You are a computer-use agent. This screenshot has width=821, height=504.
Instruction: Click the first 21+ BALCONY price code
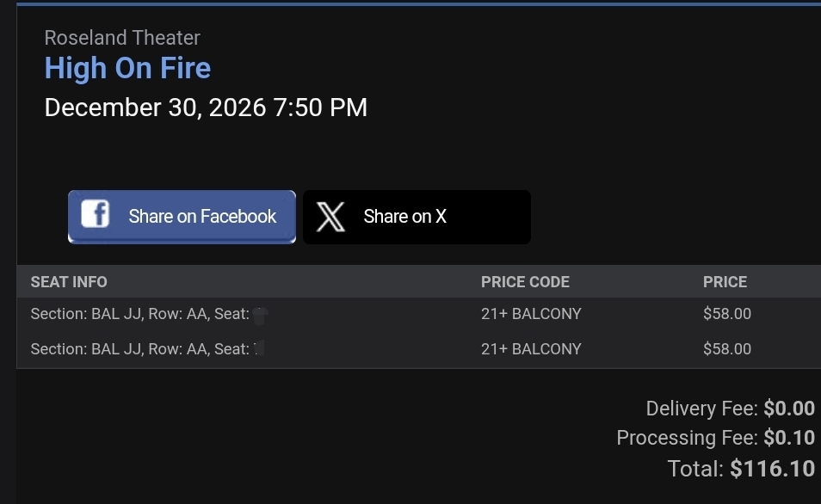pyautogui.click(x=531, y=314)
